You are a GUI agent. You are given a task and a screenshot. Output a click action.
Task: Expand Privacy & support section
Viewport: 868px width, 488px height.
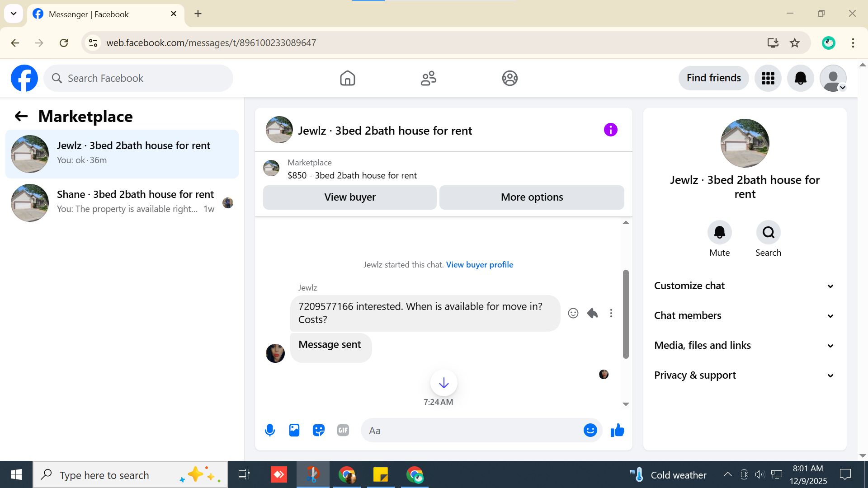[744, 375]
